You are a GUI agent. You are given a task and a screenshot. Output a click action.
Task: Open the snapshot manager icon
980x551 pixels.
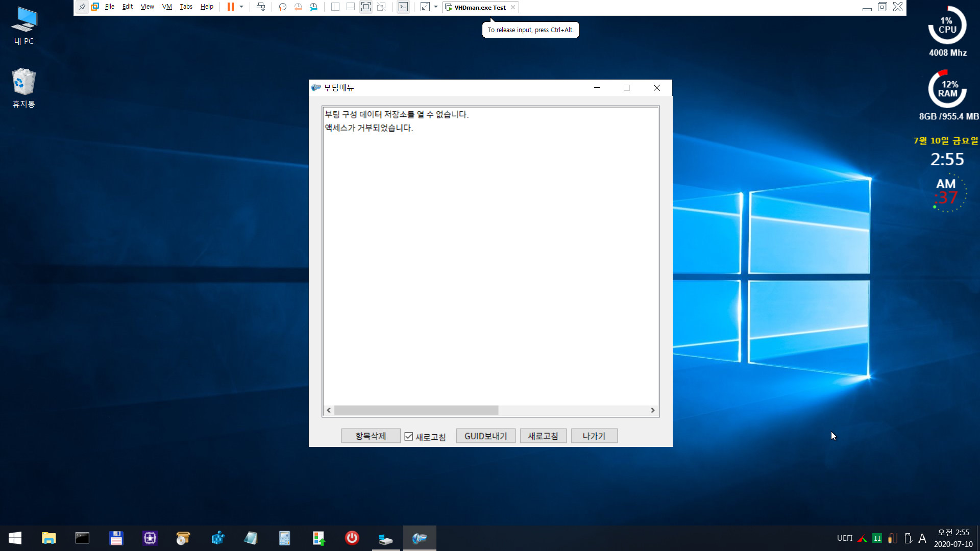(x=313, y=7)
